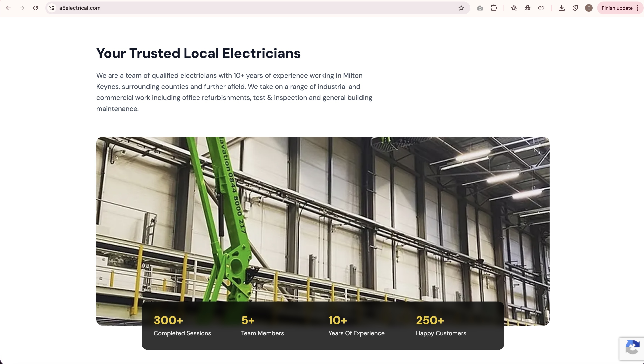Open site information icon in address bar
The height and width of the screenshot is (364, 644).
(x=52, y=8)
